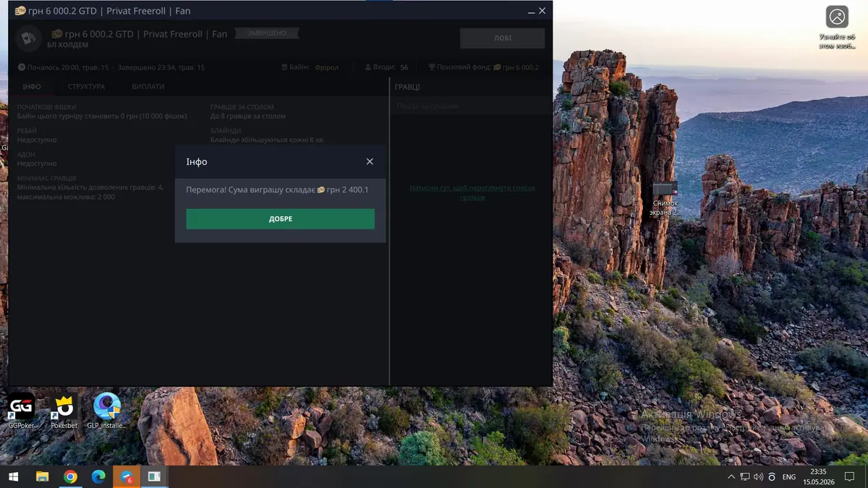The image size is (868, 488).
Task: Open the notification action center
Action: pos(850,477)
